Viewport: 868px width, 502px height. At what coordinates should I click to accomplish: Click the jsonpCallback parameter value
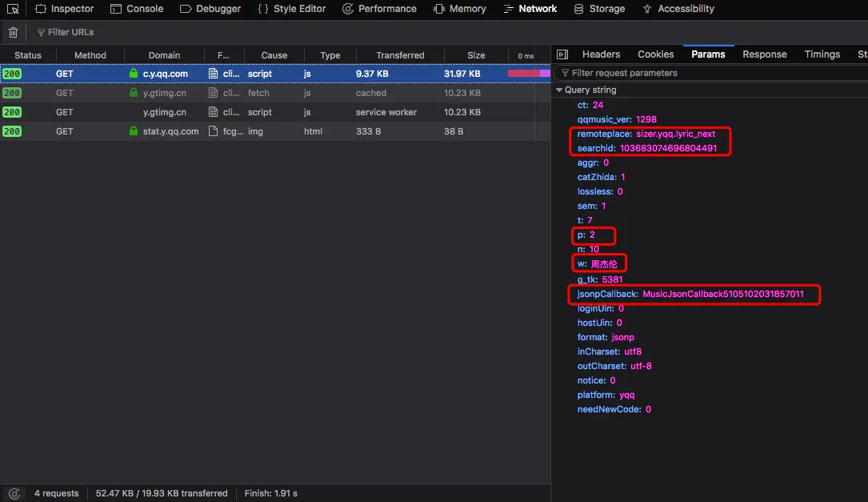[723, 294]
